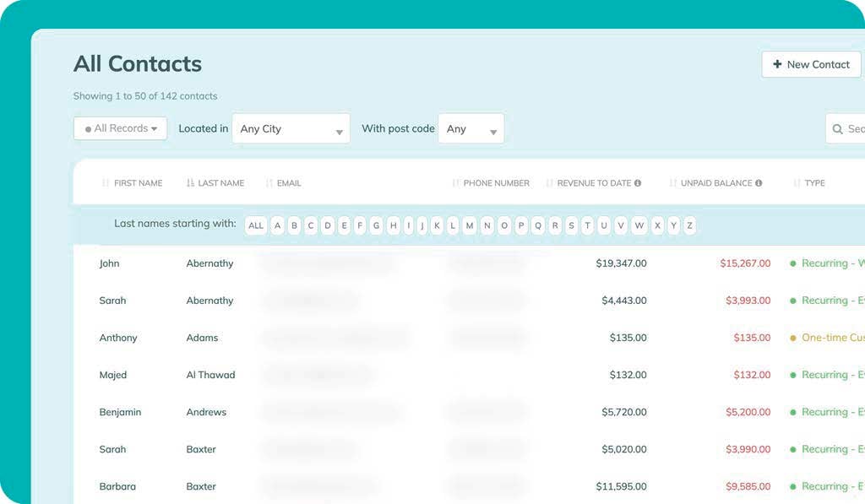This screenshot has width=865, height=504.
Task: Click first name Benjamin
Action: click(120, 413)
